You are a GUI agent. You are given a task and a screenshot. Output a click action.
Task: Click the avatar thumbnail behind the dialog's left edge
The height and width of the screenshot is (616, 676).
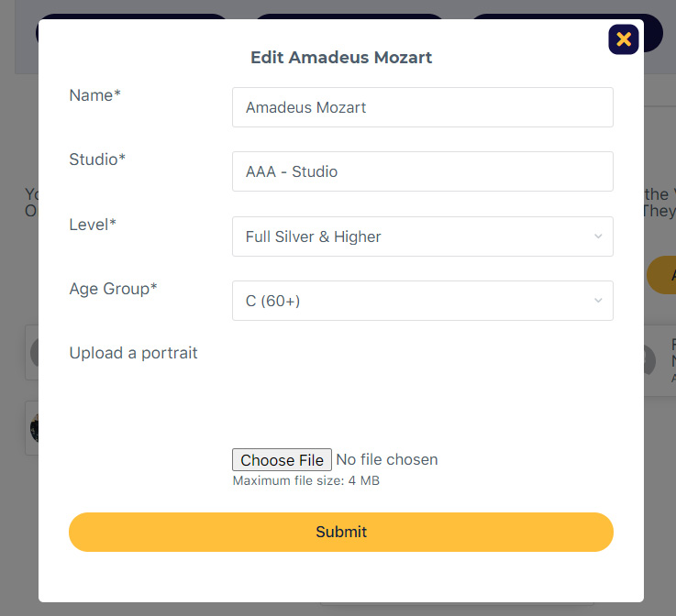34,428
